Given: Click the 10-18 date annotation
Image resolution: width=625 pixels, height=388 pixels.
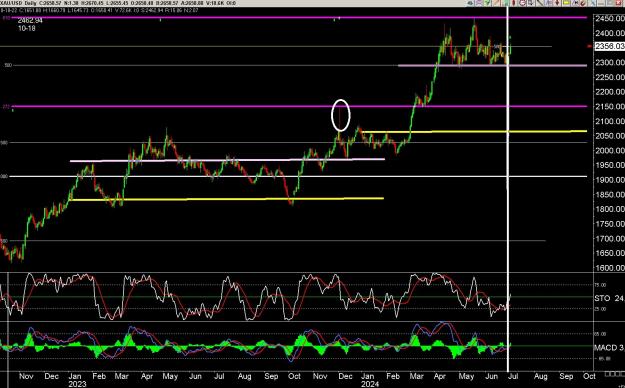Looking at the screenshot, I should pos(26,28).
